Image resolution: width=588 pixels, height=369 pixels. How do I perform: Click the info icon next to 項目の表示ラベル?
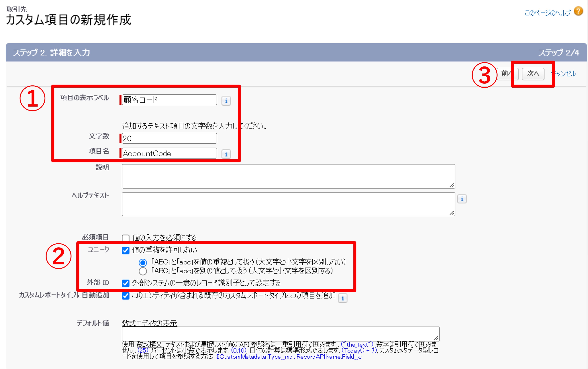(x=226, y=101)
